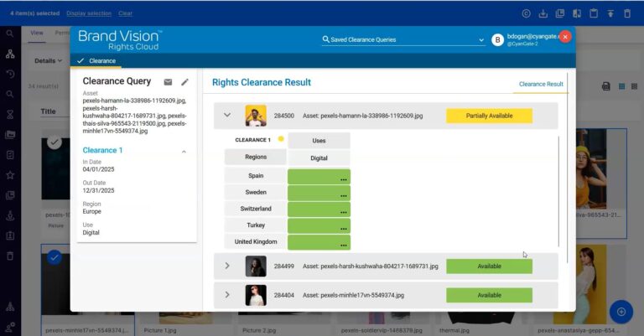Click the copyright rights icon in top toolbar

(526, 13)
